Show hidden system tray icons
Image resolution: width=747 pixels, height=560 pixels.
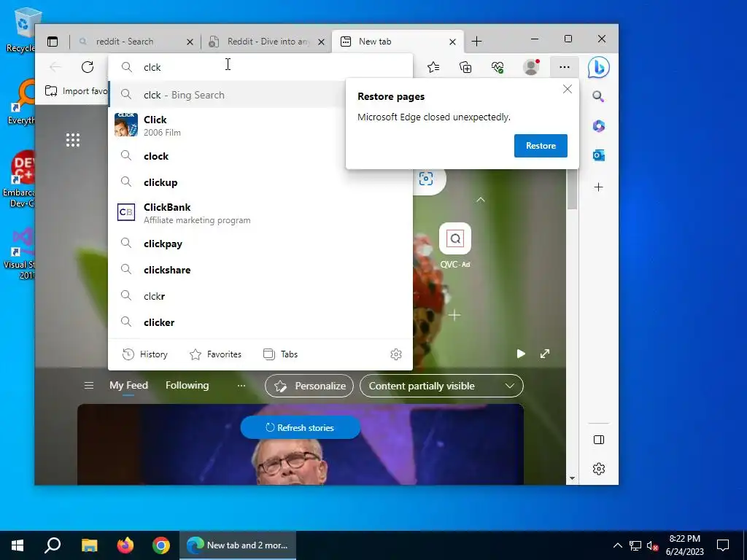tap(617, 545)
